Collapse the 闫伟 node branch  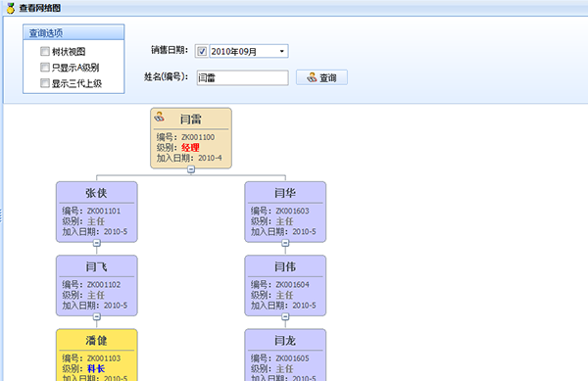pyautogui.click(x=285, y=316)
